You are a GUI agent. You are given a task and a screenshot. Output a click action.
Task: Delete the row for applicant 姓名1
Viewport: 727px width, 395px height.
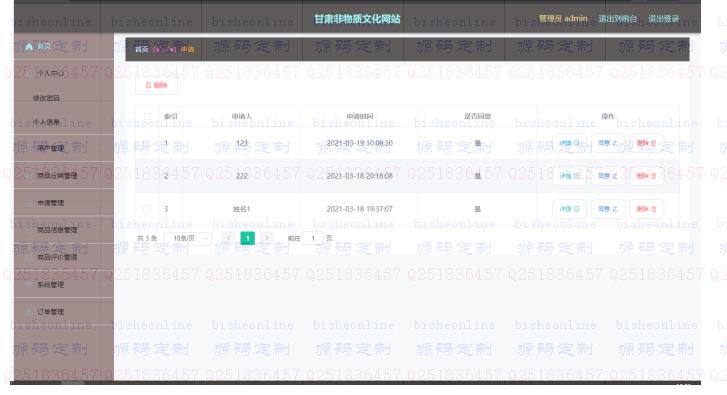tap(646, 209)
